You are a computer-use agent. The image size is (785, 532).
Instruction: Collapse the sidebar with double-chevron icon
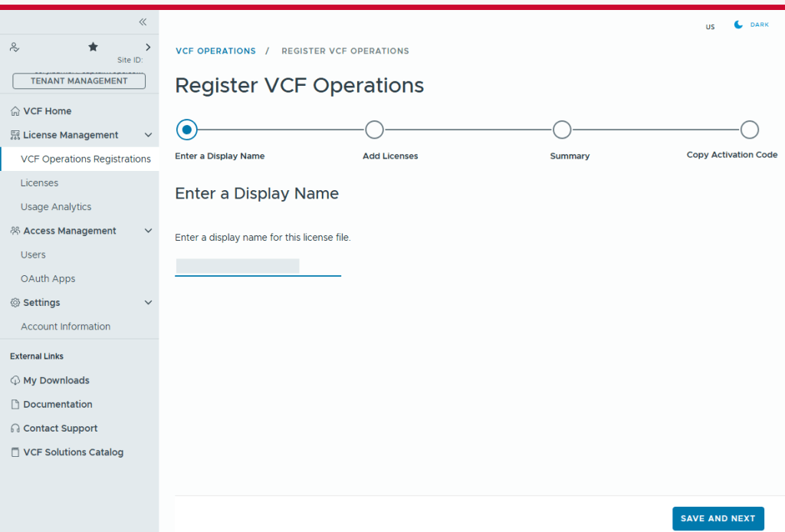point(143,22)
